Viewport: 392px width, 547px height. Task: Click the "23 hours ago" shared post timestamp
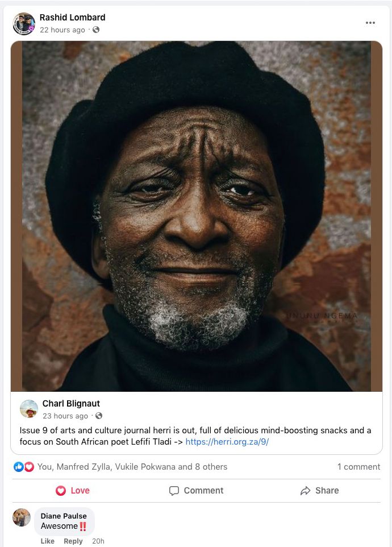65,416
